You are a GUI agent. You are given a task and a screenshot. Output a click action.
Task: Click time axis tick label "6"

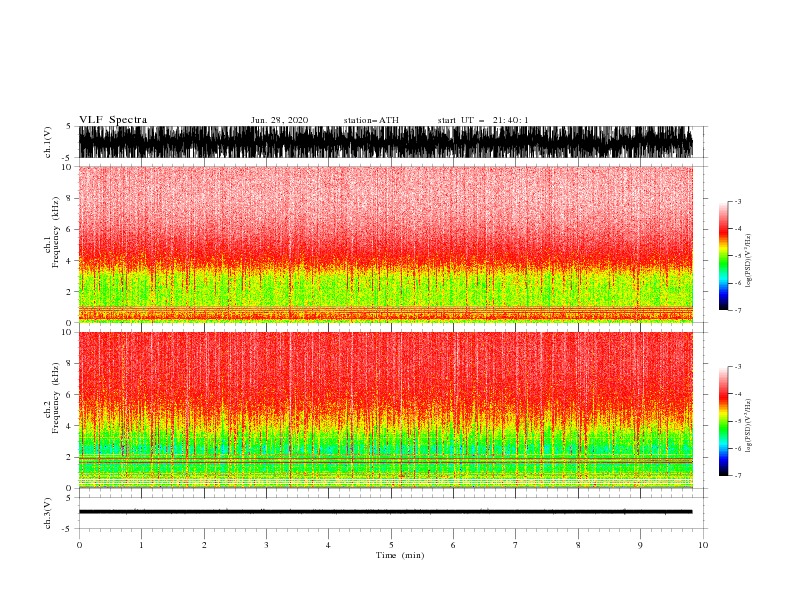(x=453, y=545)
